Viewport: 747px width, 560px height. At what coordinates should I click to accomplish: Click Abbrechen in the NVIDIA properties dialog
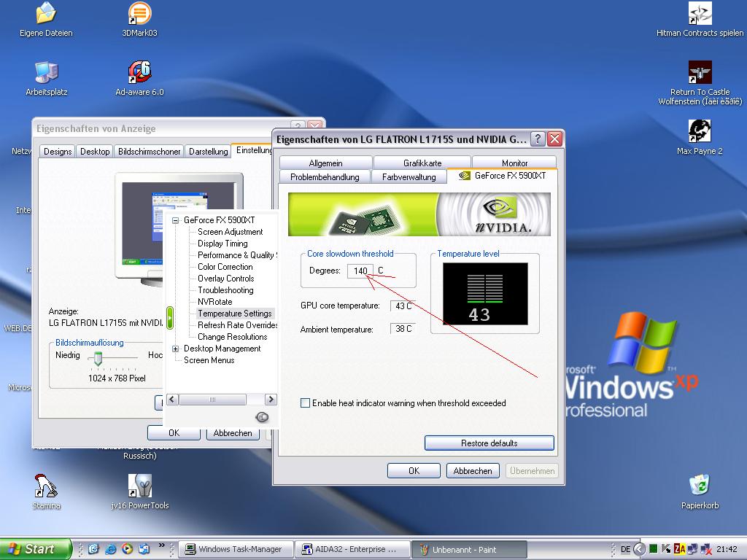tap(473, 470)
